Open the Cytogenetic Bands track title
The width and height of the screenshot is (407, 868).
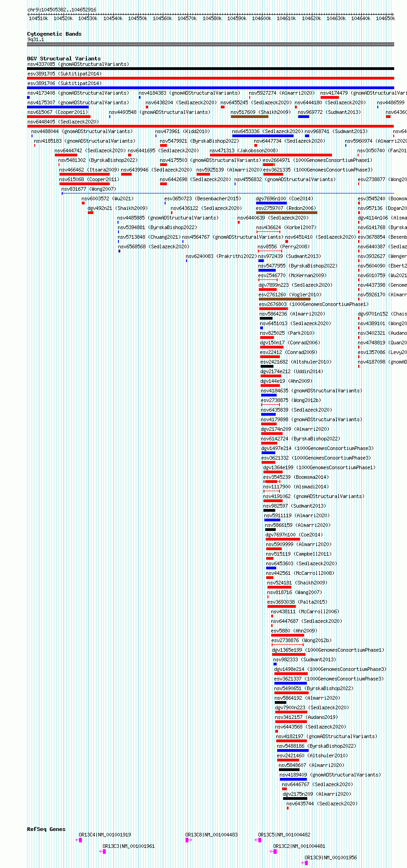(54, 34)
